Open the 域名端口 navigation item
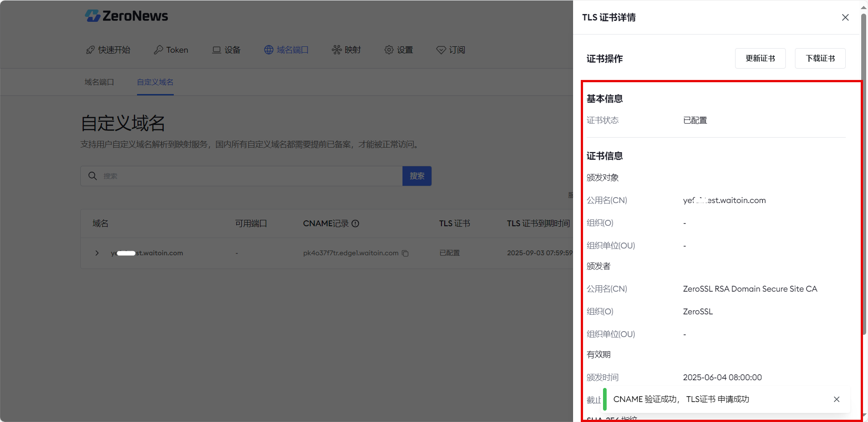Image resolution: width=868 pixels, height=422 pixels. pos(286,50)
